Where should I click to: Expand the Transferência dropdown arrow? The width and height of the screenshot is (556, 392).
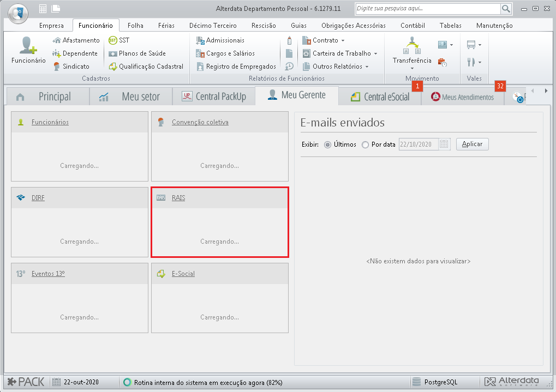coord(412,68)
